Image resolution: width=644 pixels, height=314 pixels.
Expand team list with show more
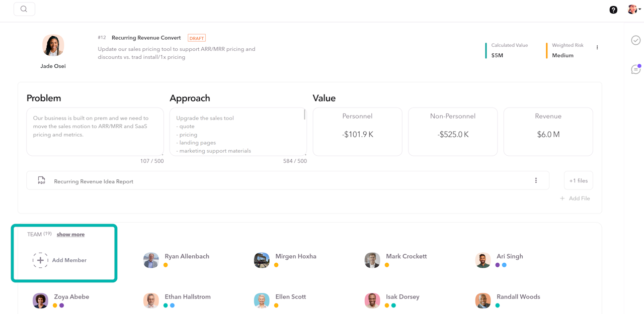coord(70,235)
